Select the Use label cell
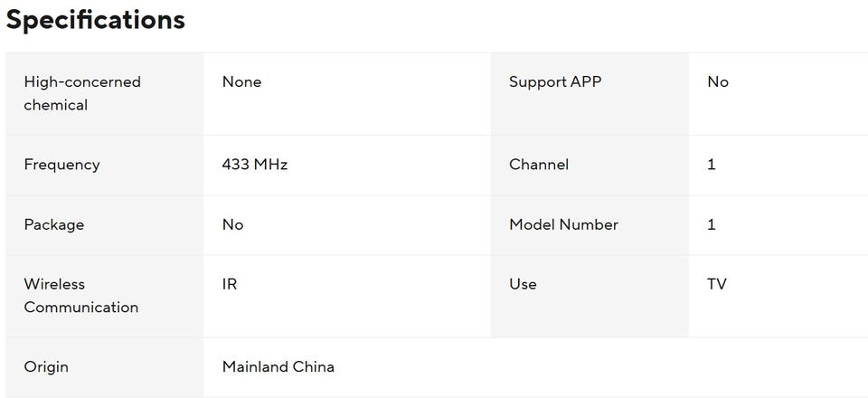Screen dimensions: 868x398 pos(523,284)
